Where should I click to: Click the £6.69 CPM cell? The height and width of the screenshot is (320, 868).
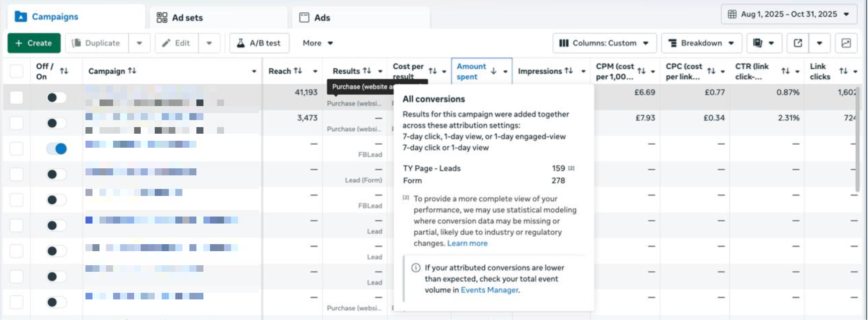[644, 92]
